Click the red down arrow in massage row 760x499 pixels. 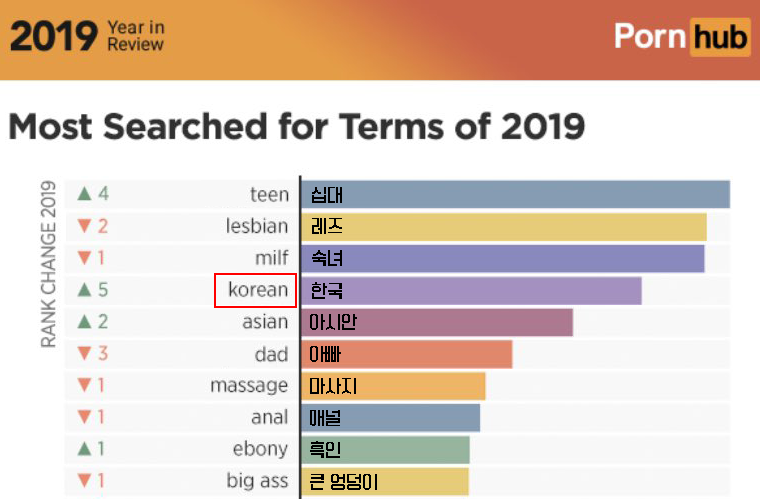point(85,386)
